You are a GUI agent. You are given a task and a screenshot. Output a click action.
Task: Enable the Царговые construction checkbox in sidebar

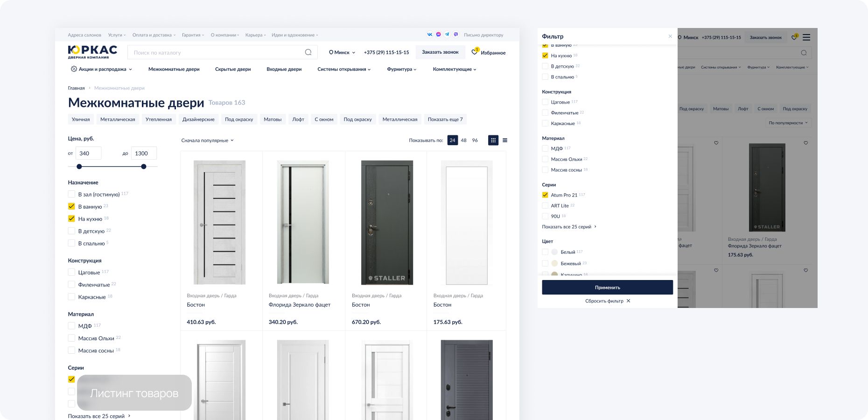[71, 272]
